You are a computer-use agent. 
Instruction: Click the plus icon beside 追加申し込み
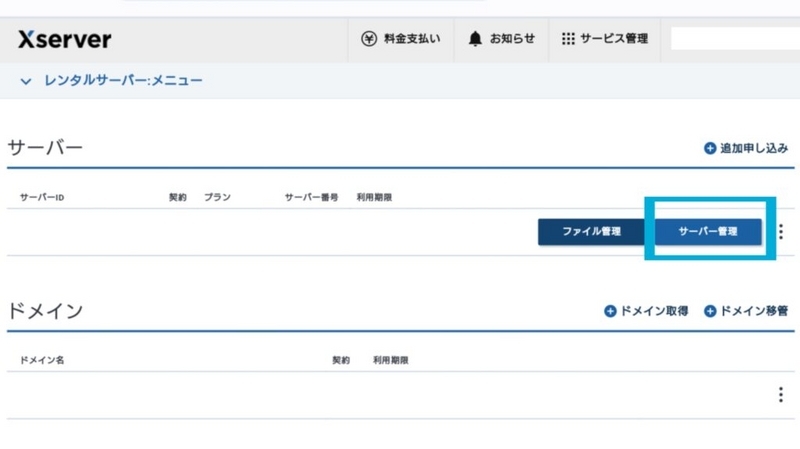click(x=710, y=148)
